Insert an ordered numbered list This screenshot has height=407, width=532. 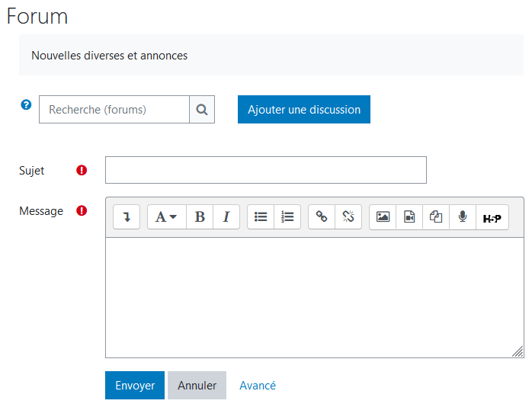tap(287, 217)
